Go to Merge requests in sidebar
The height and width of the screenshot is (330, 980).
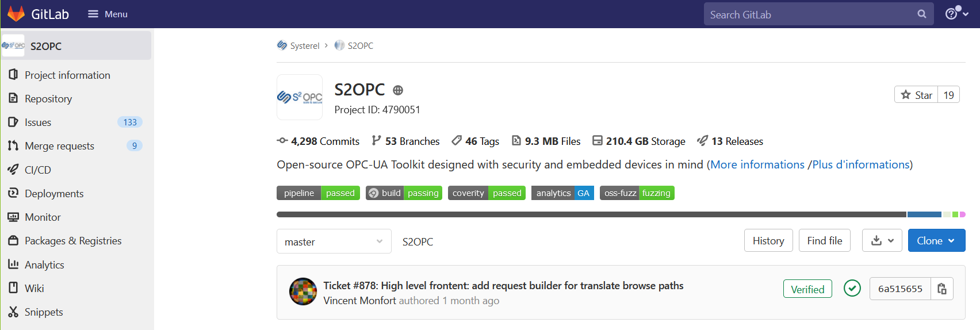point(59,146)
